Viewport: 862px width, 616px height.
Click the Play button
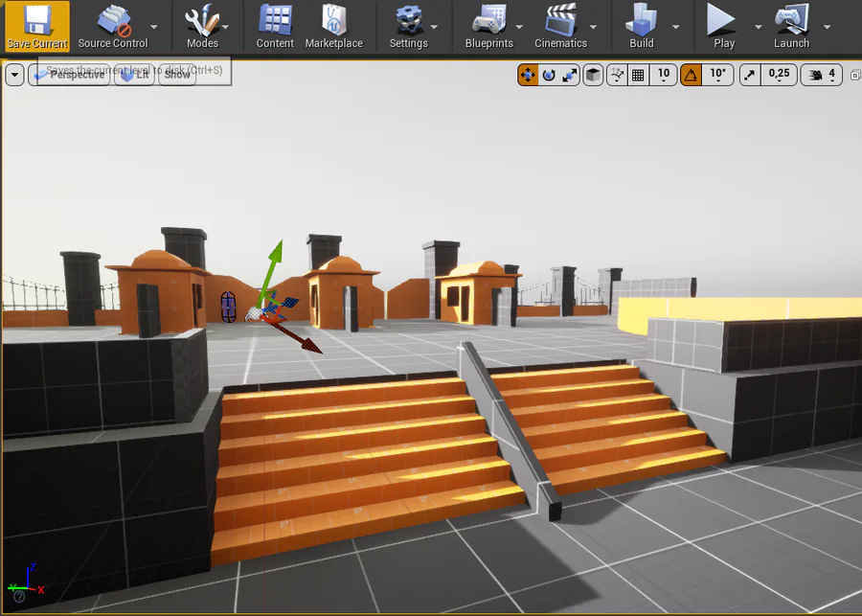click(723, 27)
